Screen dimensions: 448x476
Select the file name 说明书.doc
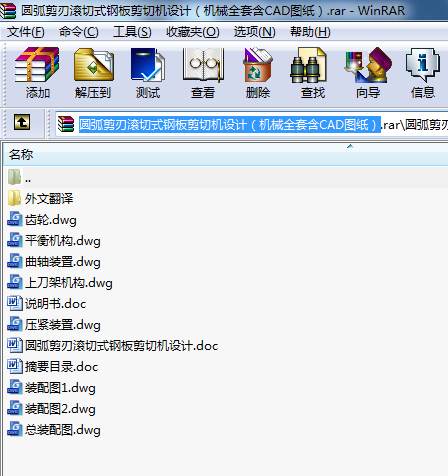[x=56, y=304]
